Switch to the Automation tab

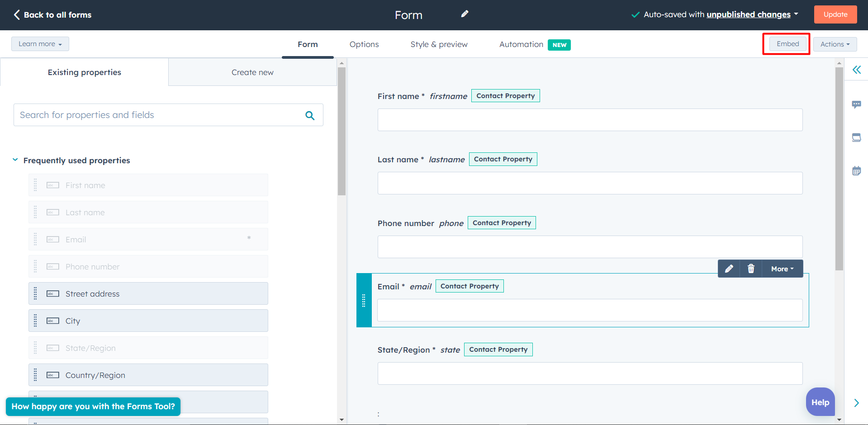(x=521, y=44)
